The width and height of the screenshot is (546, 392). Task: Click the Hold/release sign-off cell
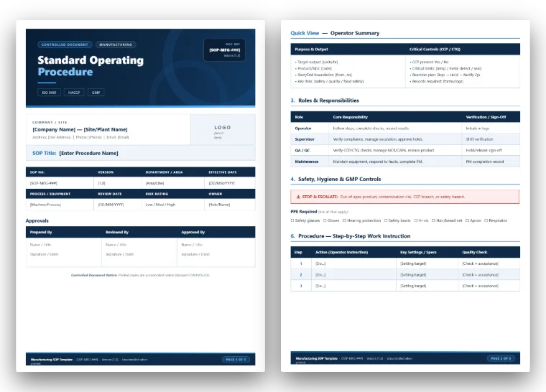pyautogui.click(x=491, y=150)
